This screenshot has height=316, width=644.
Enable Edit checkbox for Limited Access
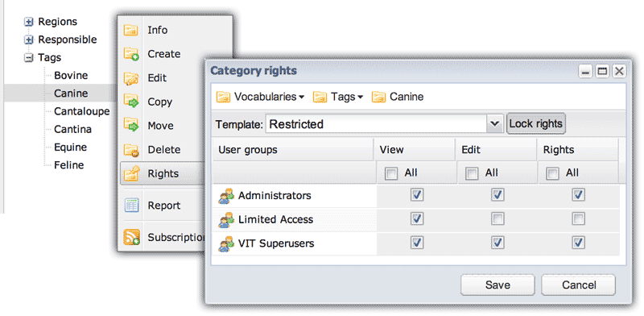coord(497,219)
